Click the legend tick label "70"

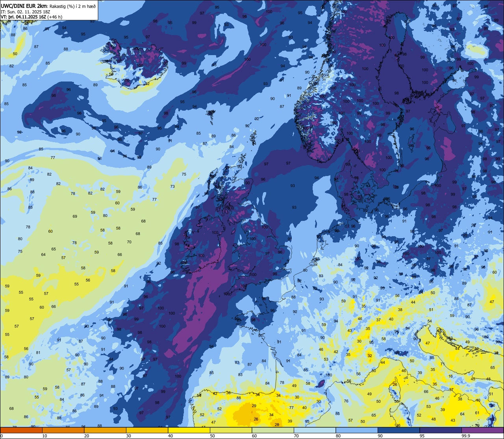[x=296, y=436]
